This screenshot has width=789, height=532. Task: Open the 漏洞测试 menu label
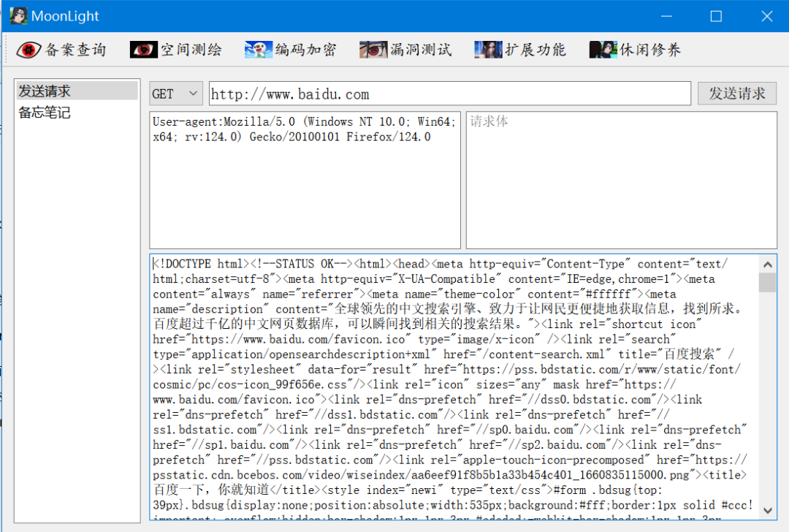click(x=422, y=50)
